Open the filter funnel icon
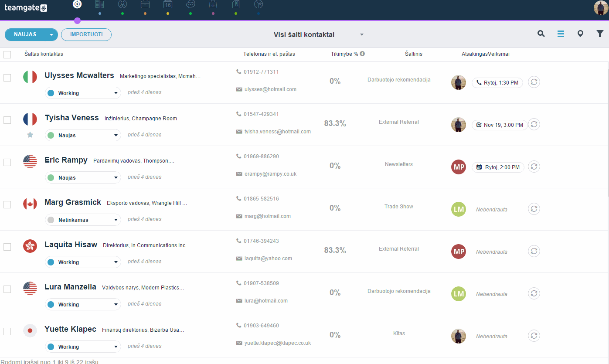The image size is (609, 364). coord(600,34)
